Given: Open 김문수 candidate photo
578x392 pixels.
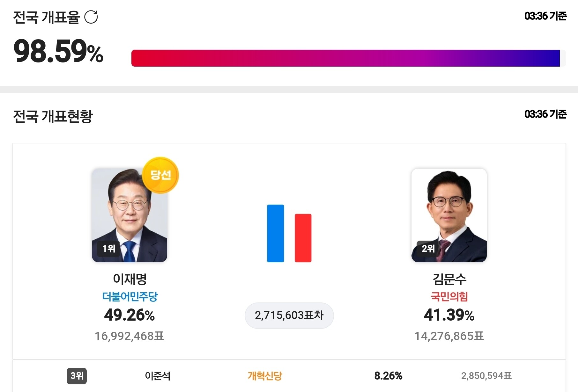Looking at the screenshot, I should click(449, 215).
